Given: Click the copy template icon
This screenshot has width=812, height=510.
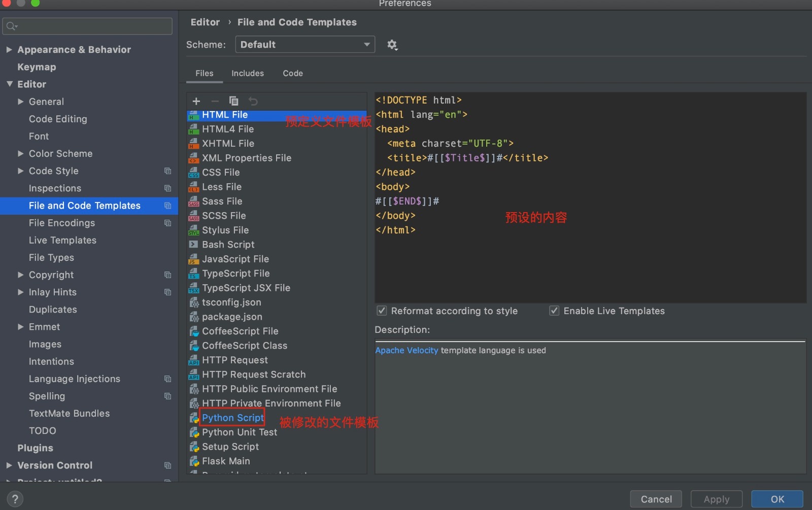Looking at the screenshot, I should 233,101.
